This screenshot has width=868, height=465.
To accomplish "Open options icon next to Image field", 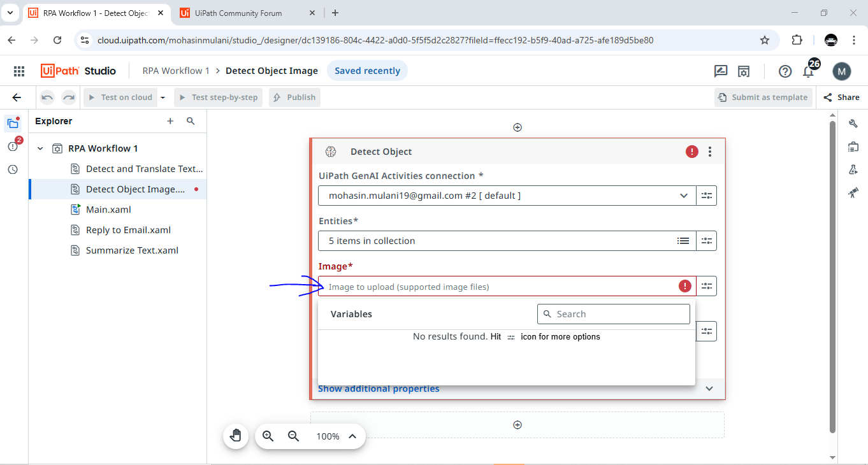I will [x=707, y=287].
